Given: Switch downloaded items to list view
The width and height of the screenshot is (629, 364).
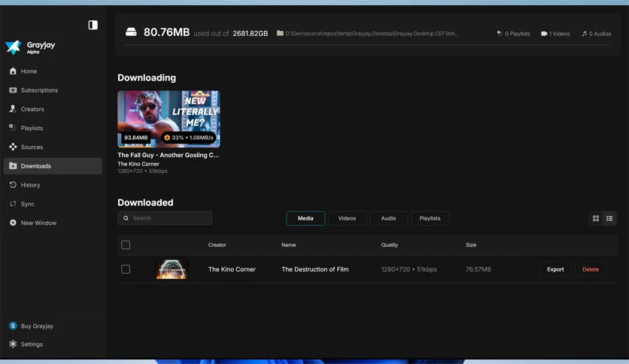Looking at the screenshot, I should click(609, 219).
